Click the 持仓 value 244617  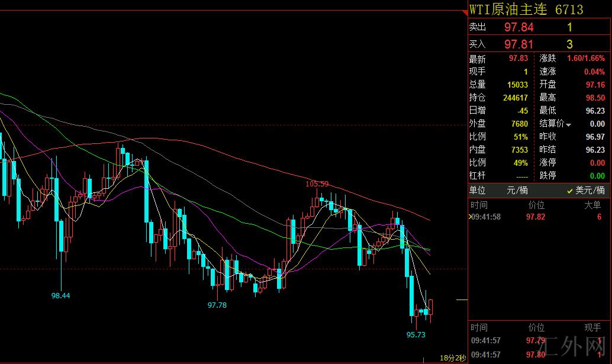515,98
